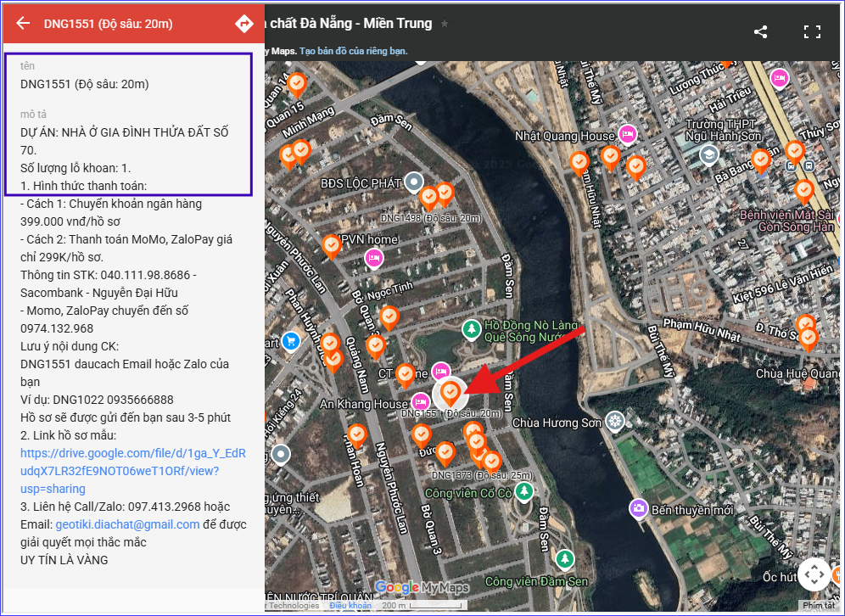845x616 pixels.
Task: Open the Công viên Cổ Cò park pin
Action: pos(523,491)
